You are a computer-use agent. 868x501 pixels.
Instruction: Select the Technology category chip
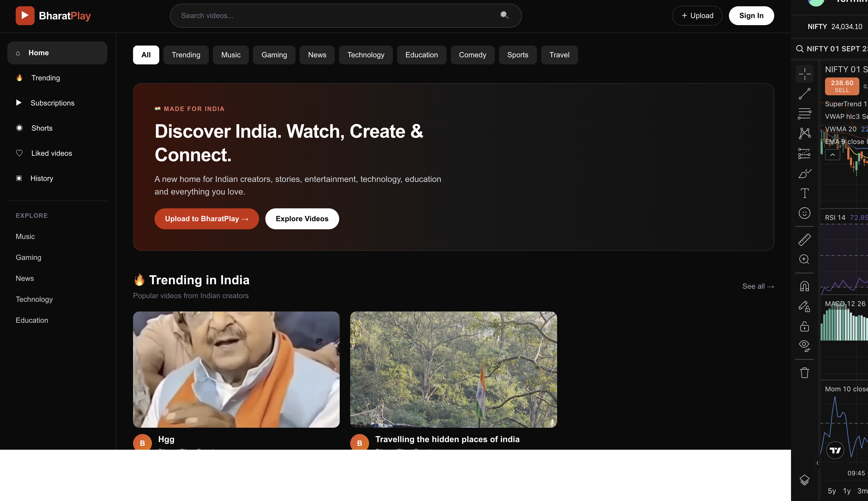click(366, 55)
